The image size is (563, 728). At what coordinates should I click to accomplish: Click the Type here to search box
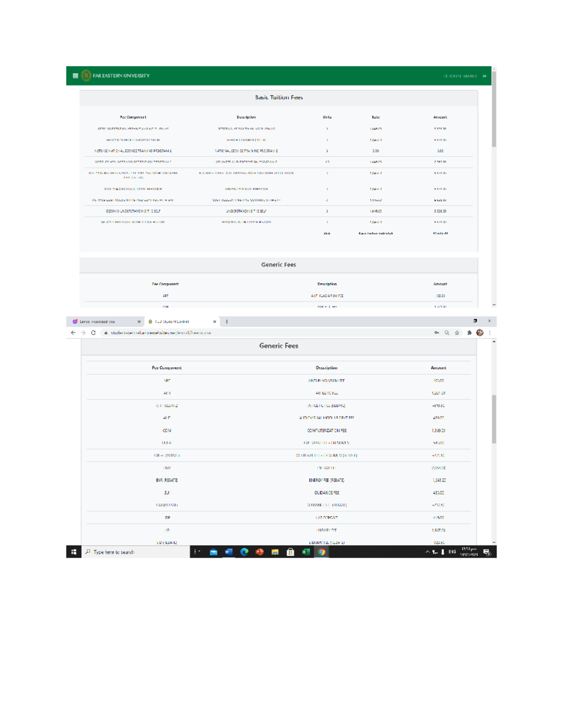click(136, 552)
